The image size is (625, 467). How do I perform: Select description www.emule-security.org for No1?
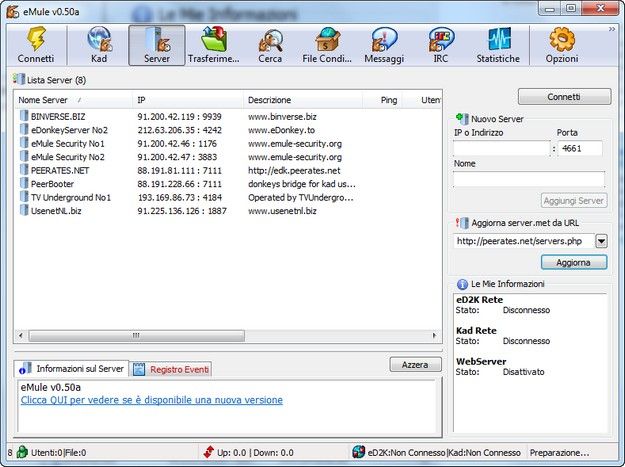(x=295, y=144)
